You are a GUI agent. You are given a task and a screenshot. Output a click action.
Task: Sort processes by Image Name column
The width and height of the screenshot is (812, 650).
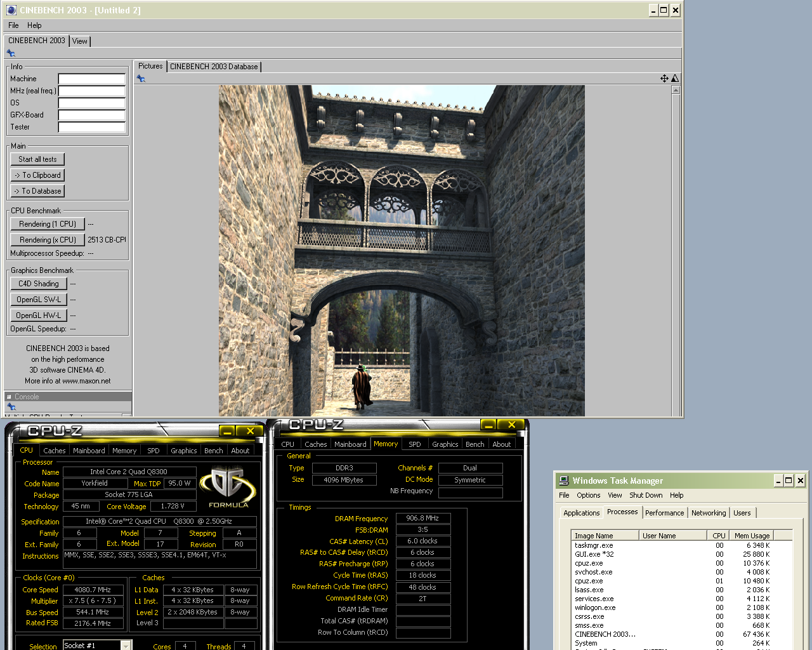[605, 536]
